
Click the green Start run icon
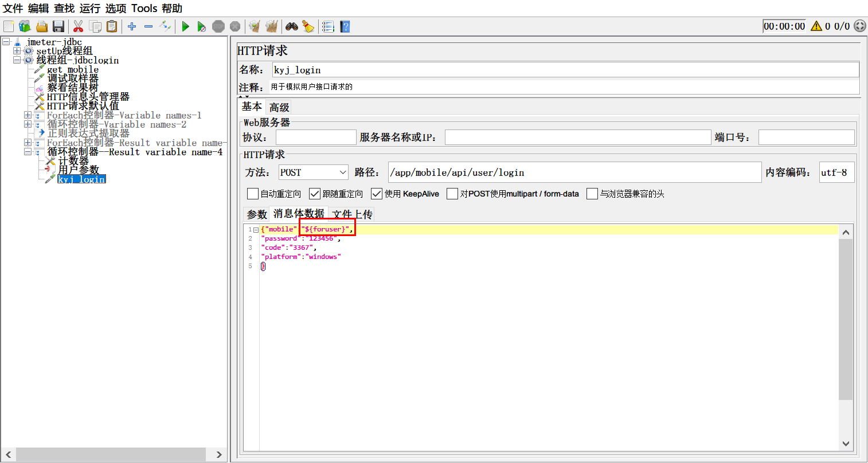point(185,26)
